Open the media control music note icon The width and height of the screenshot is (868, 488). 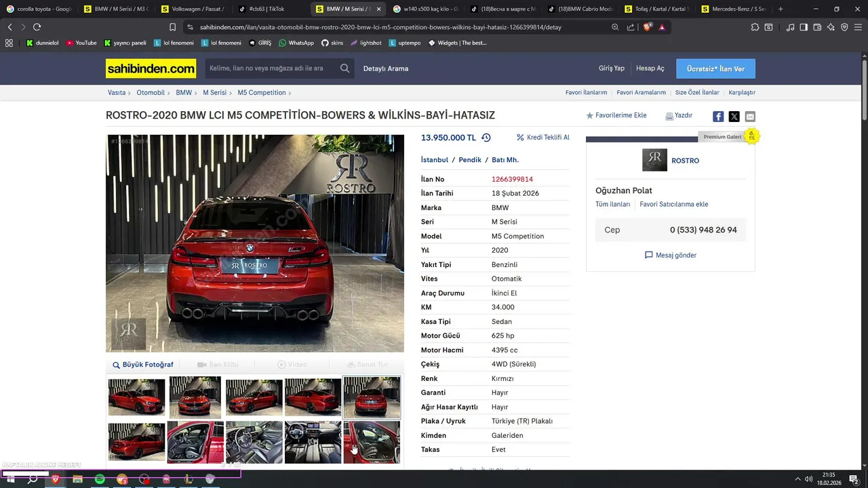790,27
